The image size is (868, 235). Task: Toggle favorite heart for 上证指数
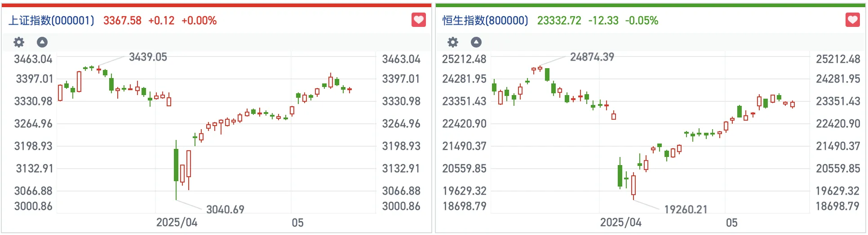coord(418,20)
